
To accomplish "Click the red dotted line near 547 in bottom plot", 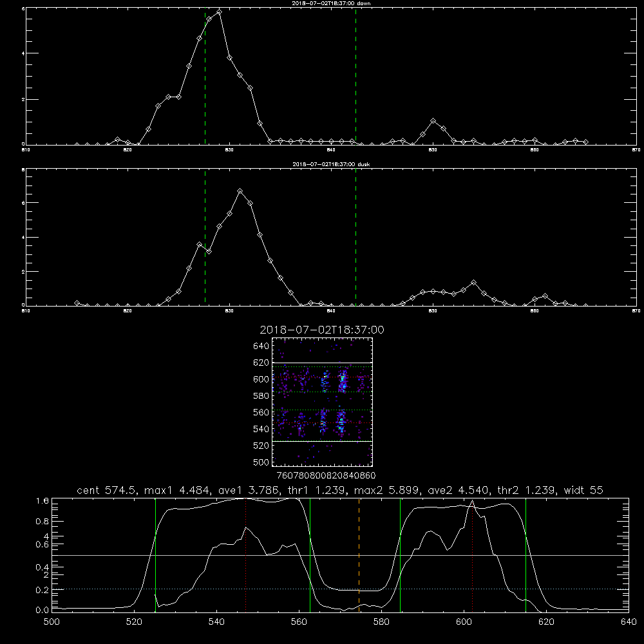I will (x=245, y=555).
